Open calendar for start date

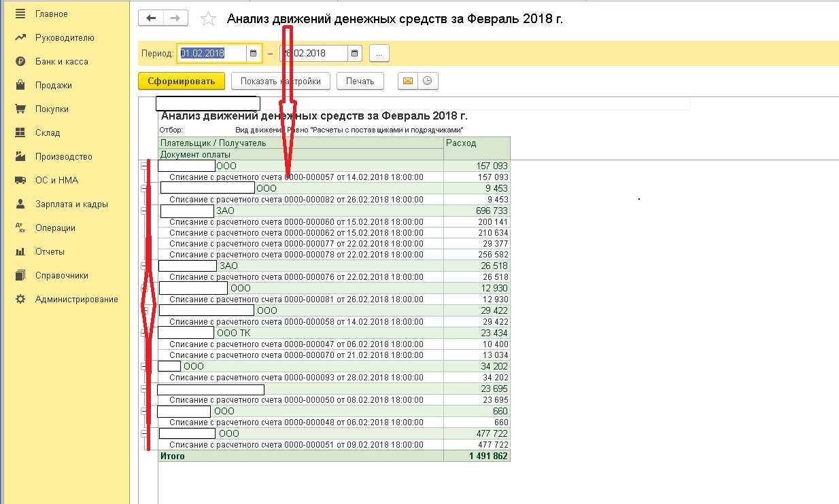tap(254, 53)
